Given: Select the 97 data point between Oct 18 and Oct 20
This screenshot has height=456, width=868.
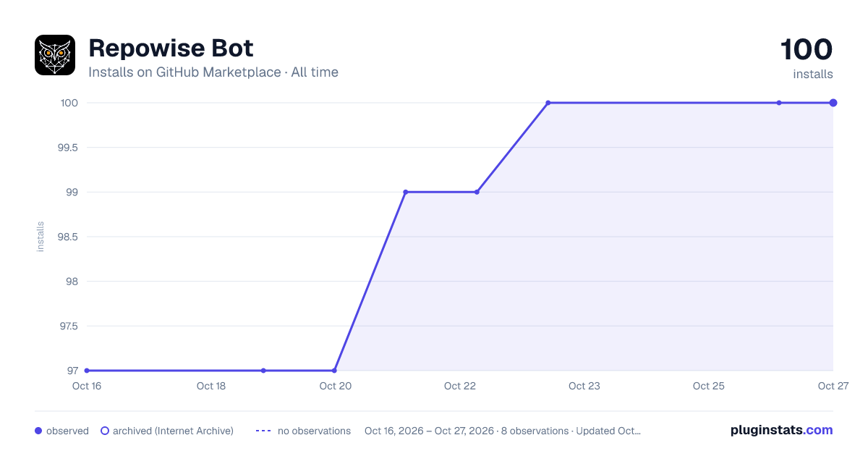Looking at the screenshot, I should coord(263,371).
